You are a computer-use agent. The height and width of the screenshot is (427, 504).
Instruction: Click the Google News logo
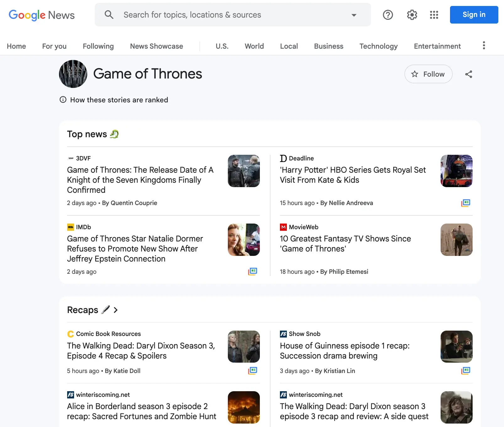click(41, 15)
